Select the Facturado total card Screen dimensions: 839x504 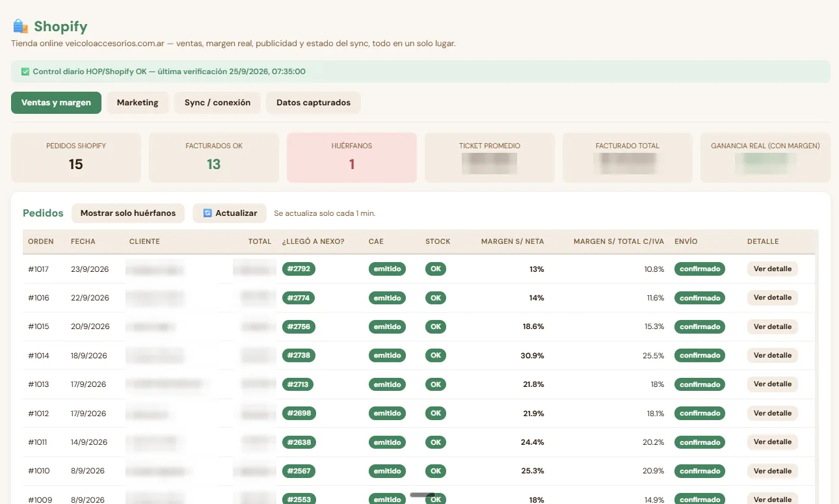pyautogui.click(x=628, y=157)
